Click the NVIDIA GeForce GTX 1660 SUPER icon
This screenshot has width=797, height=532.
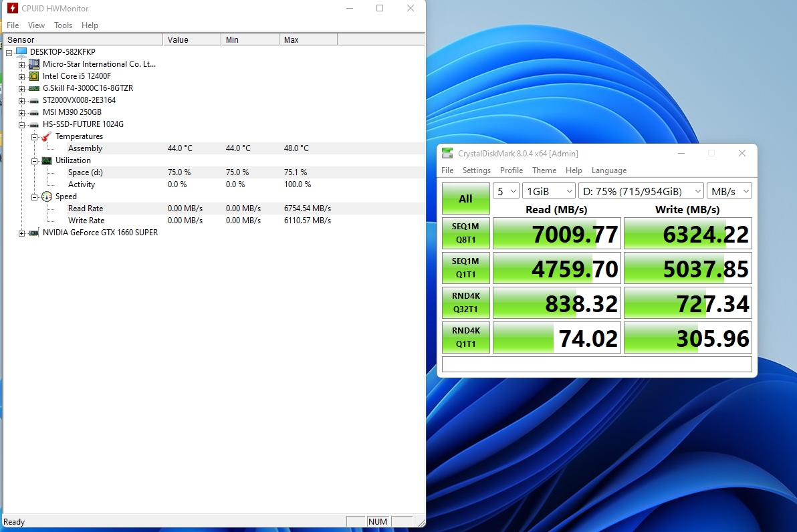pyautogui.click(x=33, y=233)
